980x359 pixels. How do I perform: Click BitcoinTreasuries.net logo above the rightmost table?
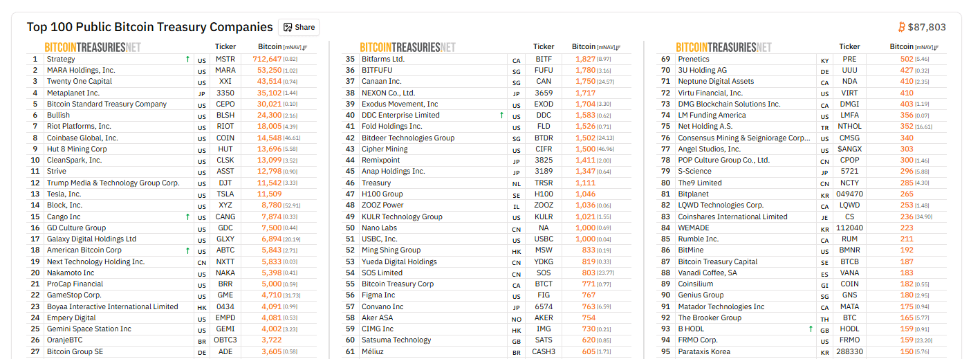tap(723, 47)
